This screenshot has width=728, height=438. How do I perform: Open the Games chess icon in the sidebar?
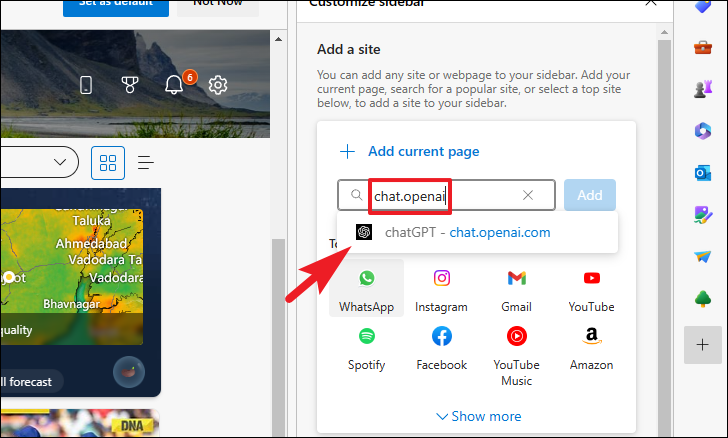[x=703, y=88]
